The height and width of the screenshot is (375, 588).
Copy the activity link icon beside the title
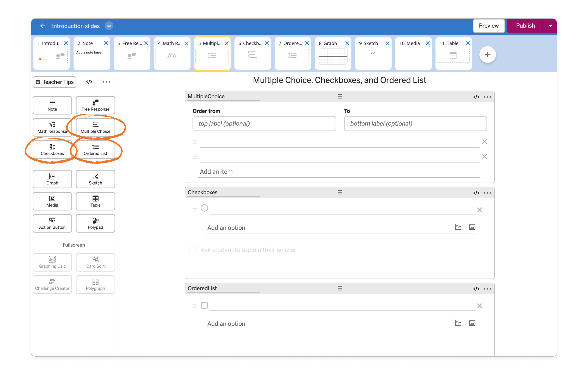point(109,26)
